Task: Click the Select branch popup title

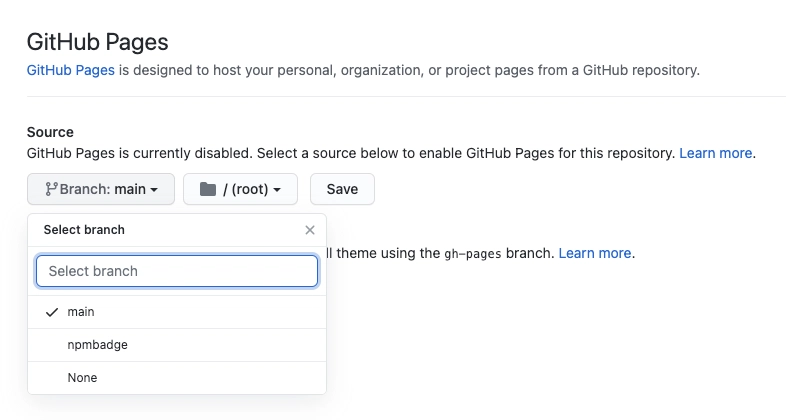Action: (84, 230)
